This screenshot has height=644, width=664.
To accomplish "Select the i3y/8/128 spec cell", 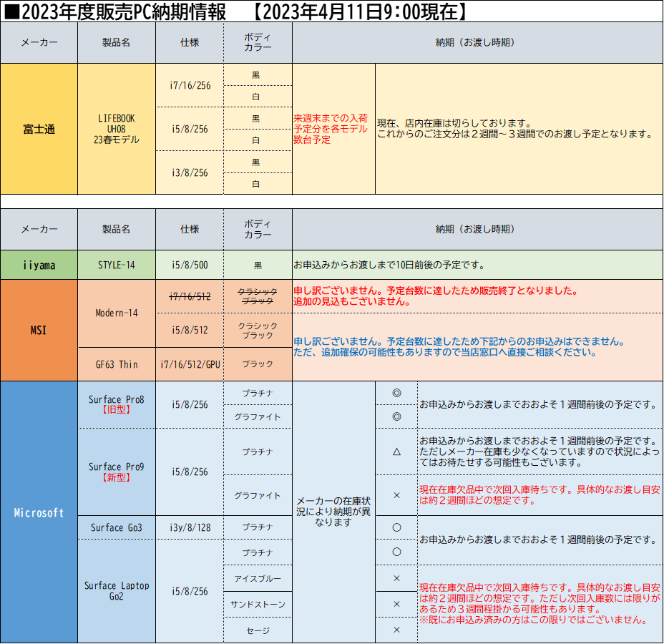I will pos(190,527).
